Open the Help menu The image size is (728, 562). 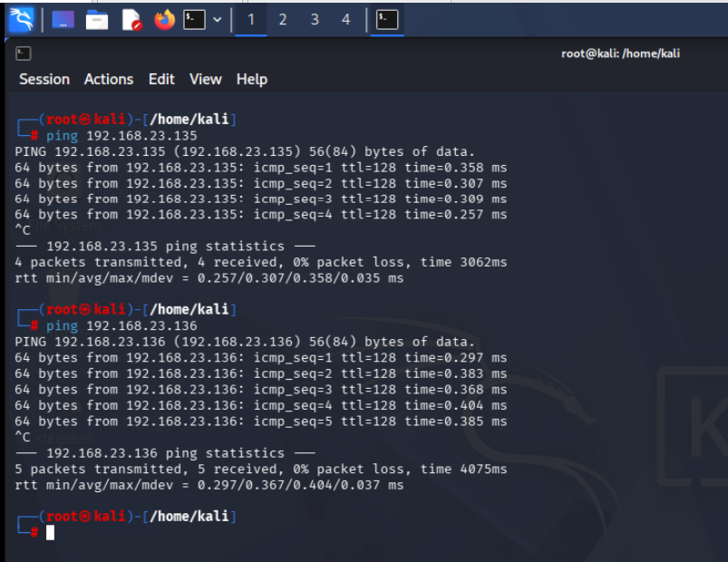(252, 80)
